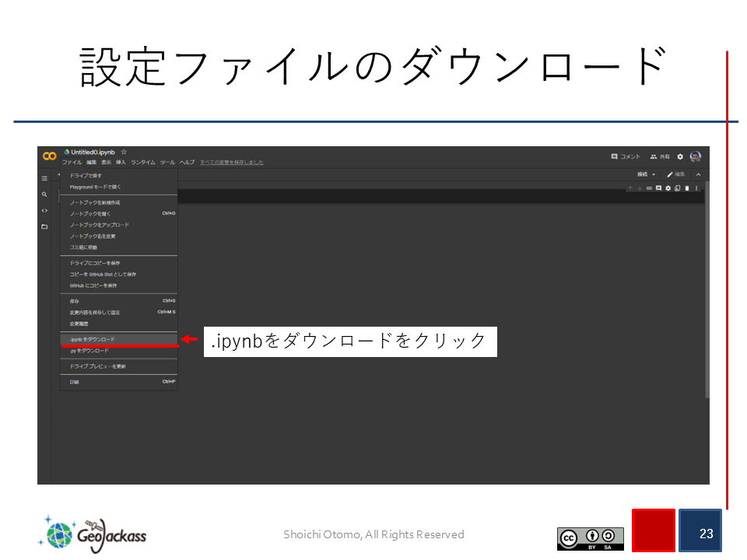747x560 pixels.
Task: Open the settings gear in header
Action: [680, 156]
